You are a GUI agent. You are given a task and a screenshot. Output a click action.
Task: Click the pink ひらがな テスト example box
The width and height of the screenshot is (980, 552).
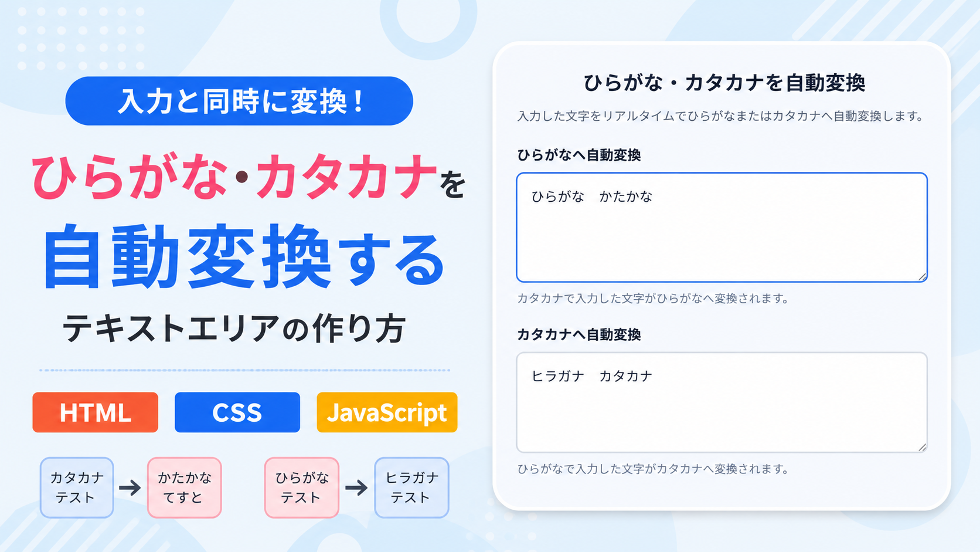tap(301, 487)
